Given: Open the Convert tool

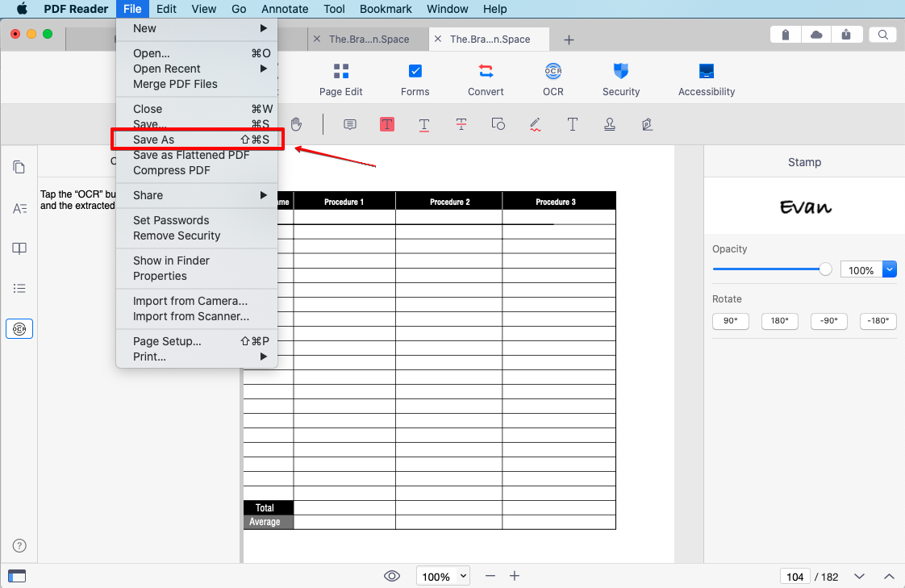Looking at the screenshot, I should coord(486,80).
